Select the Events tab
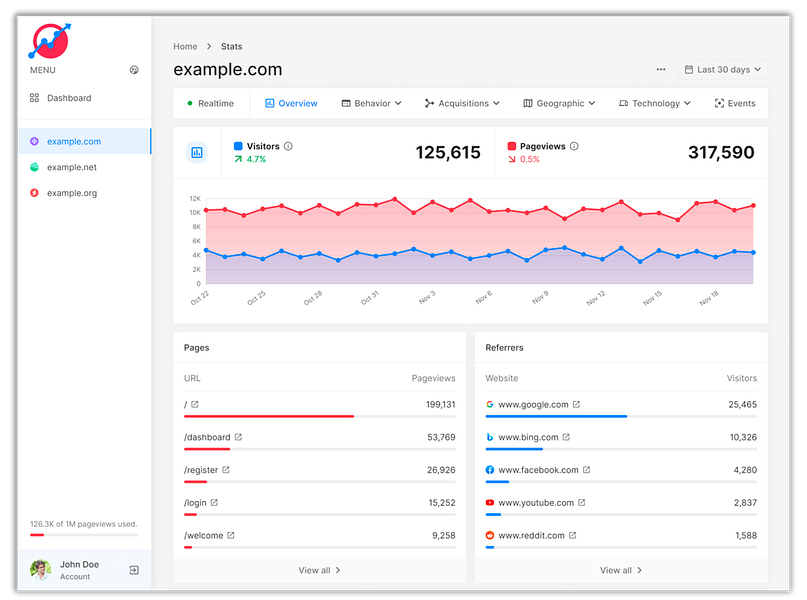Screen dimensions: 807x600 [735, 103]
